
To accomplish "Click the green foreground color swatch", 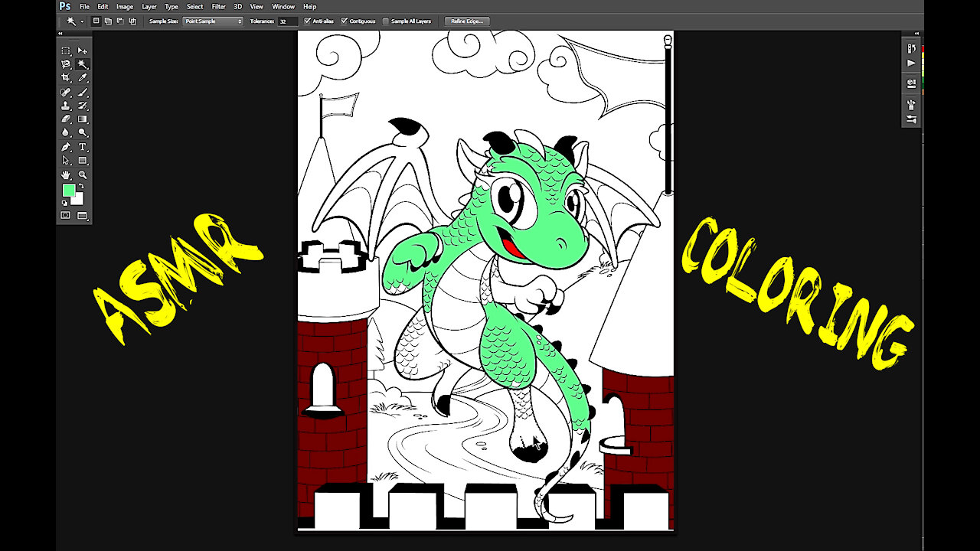I will point(68,190).
